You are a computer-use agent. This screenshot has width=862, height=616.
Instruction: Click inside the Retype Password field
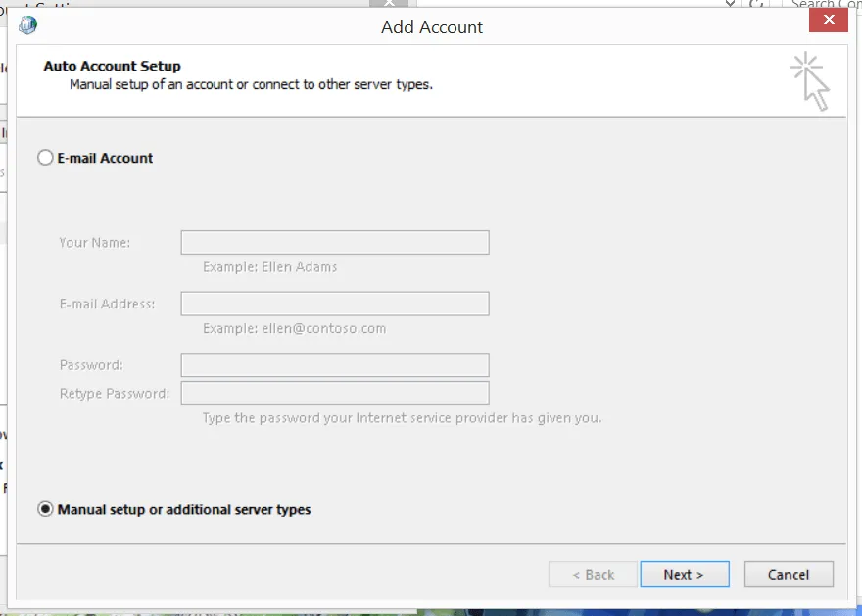[x=334, y=392]
